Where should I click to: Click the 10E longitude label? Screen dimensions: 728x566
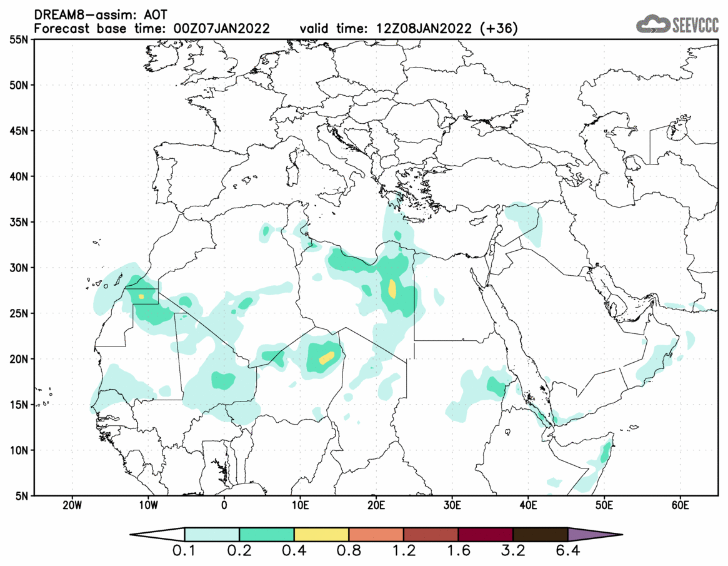tap(300, 505)
